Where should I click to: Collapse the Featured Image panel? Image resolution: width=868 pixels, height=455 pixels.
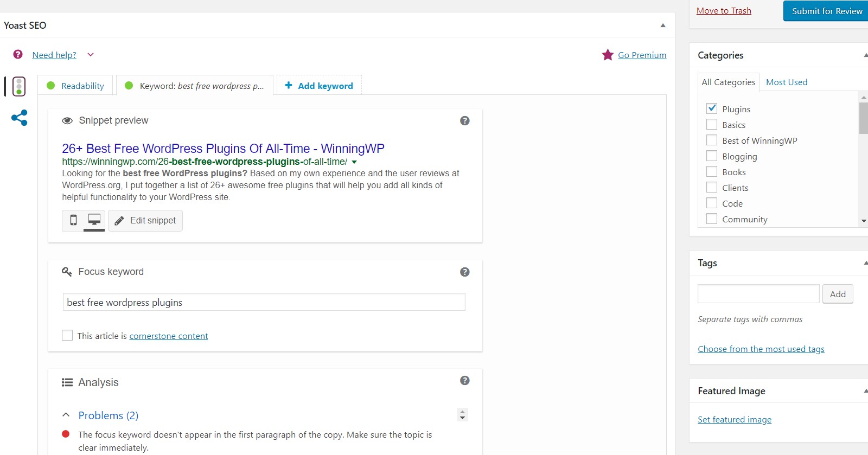(x=865, y=391)
